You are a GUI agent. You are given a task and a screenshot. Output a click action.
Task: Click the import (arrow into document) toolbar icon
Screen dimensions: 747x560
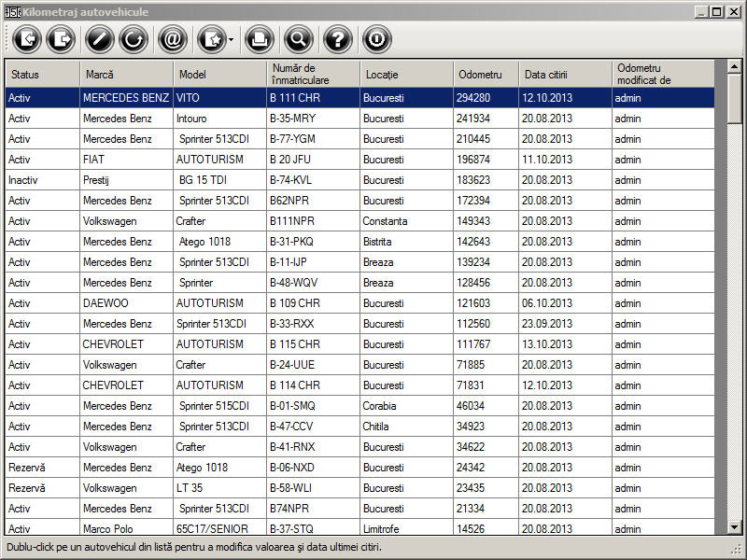[x=27, y=39]
